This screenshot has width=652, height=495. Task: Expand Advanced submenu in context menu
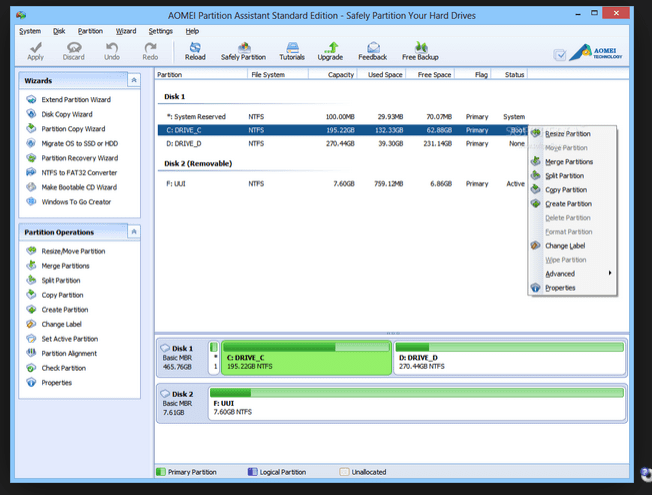click(x=573, y=273)
